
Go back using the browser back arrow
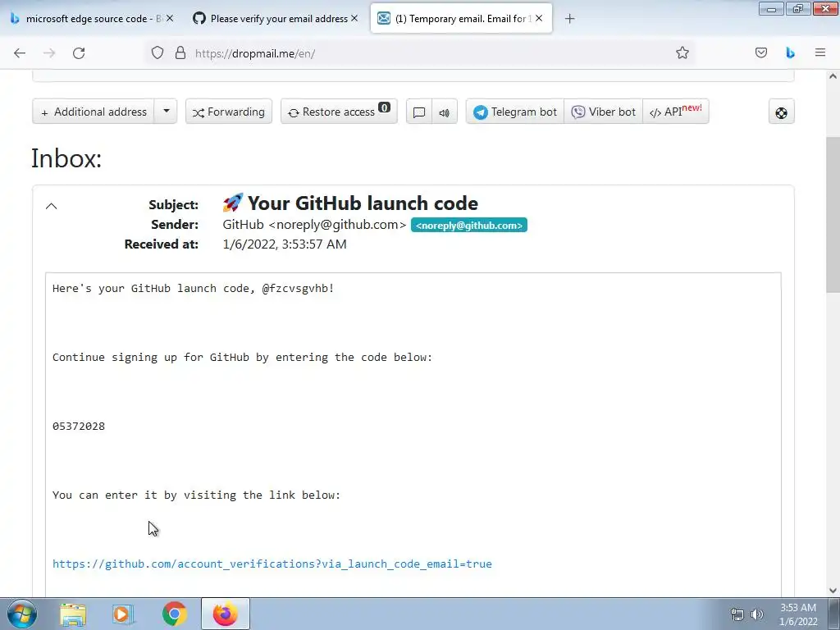(x=20, y=53)
